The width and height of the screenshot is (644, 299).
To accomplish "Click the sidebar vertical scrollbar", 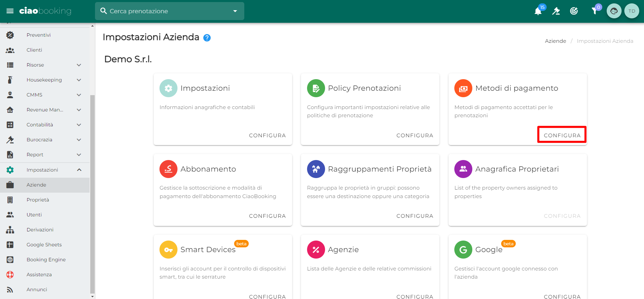I will click(x=92, y=194).
